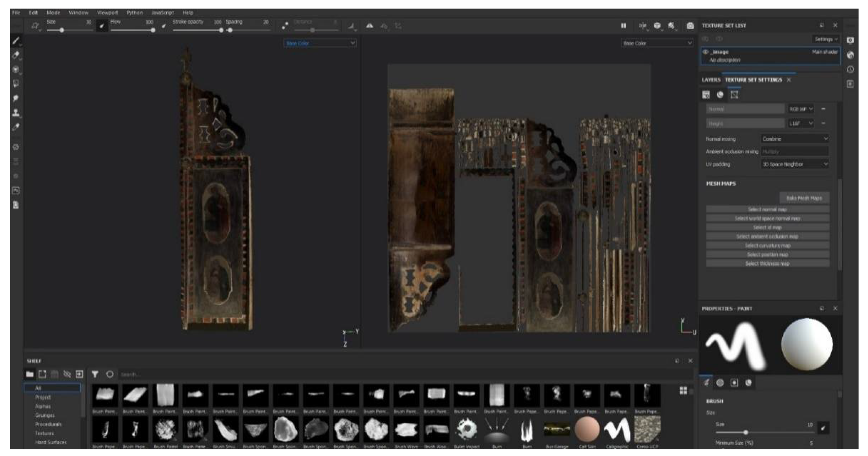Adjust the Flow slider handle
This screenshot has height=456, width=868.
click(x=153, y=30)
